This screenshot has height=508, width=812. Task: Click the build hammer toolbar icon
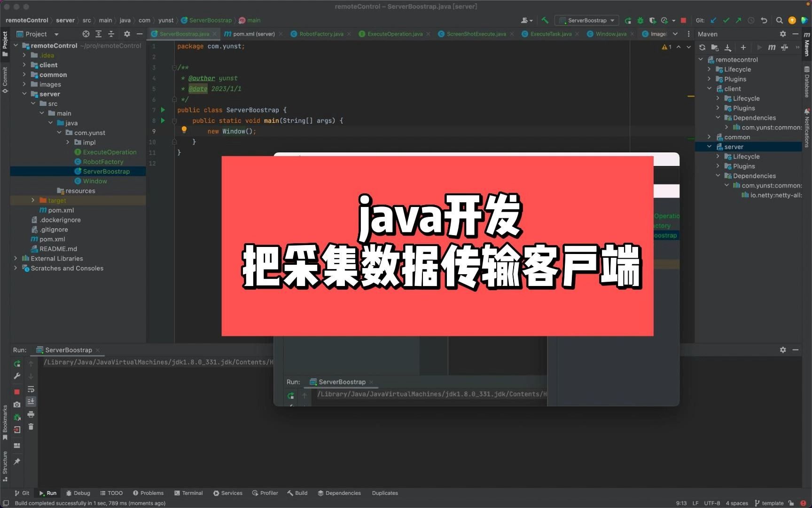545,20
